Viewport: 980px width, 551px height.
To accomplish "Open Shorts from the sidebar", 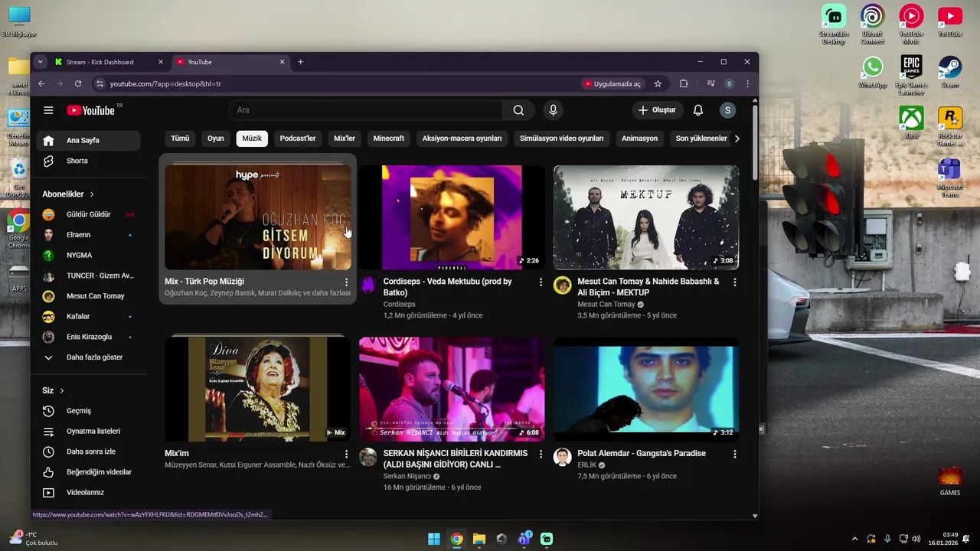I will click(x=87, y=161).
